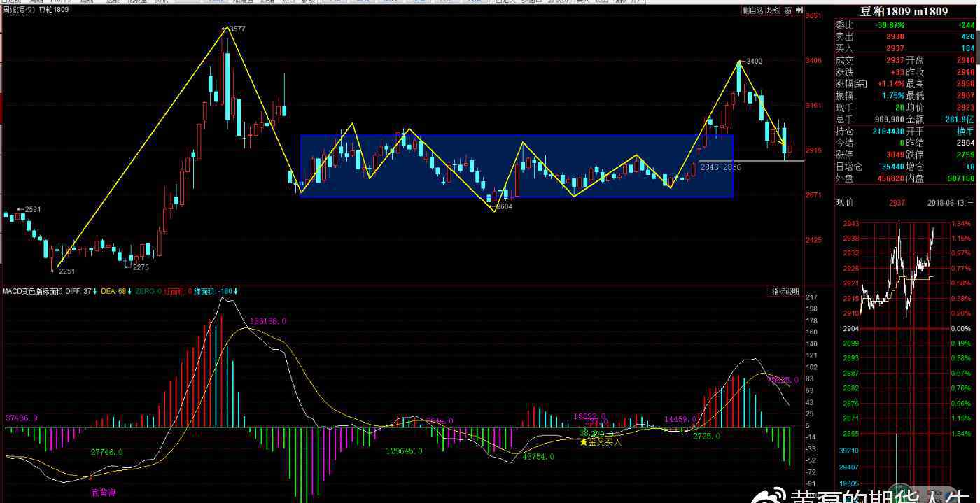Click the 3400 high price marker

point(753,62)
